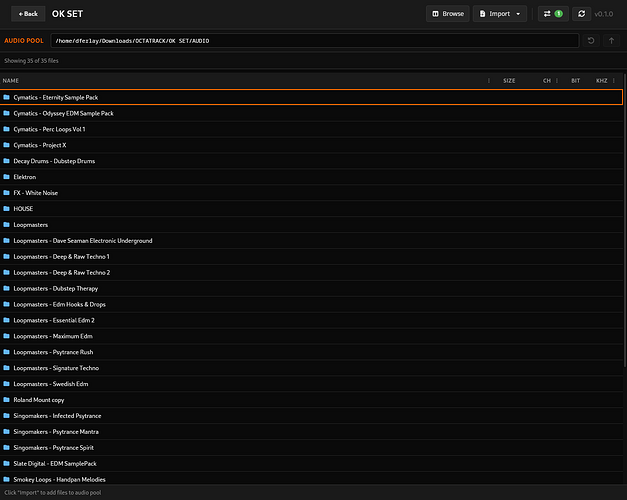Click the audio pool path field
This screenshot has width=627, height=500.
[x=315, y=41]
